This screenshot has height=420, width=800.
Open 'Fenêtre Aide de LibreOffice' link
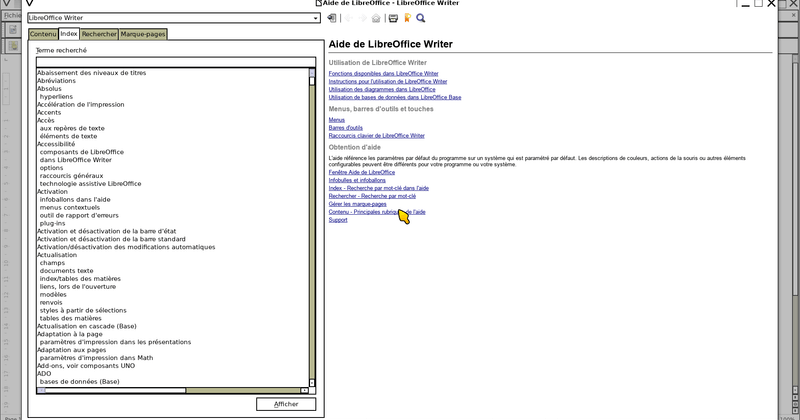coord(362,172)
